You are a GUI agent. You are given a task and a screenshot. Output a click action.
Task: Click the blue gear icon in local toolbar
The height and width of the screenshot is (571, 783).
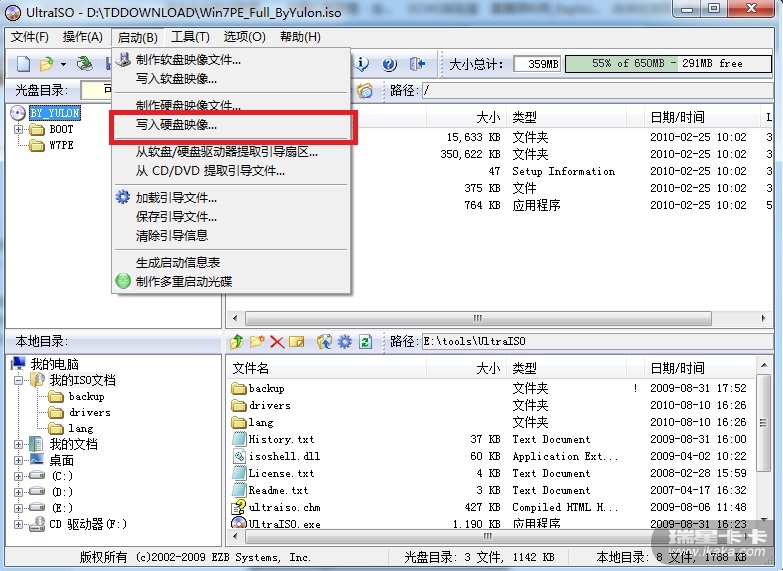click(x=345, y=342)
